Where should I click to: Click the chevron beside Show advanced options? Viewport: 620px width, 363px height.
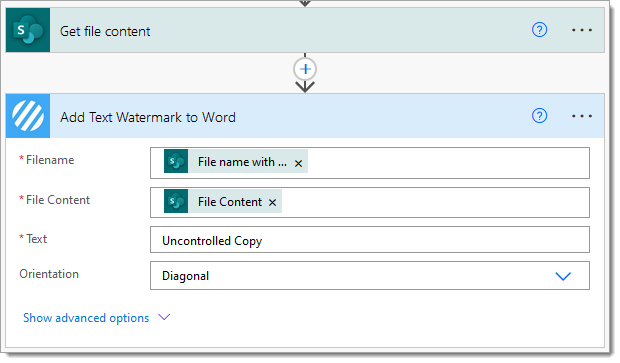click(164, 317)
